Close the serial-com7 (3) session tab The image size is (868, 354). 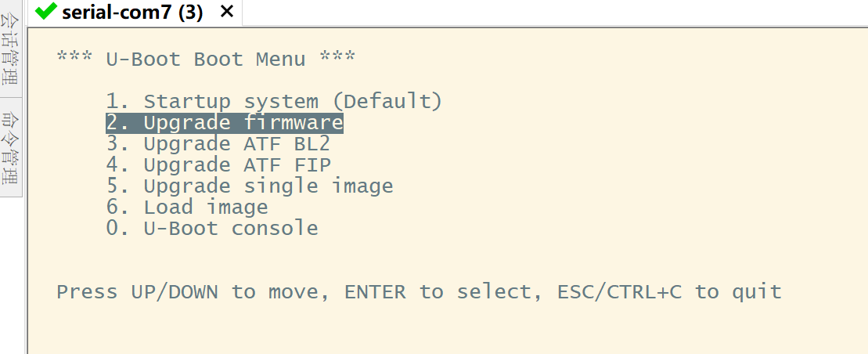tap(226, 12)
